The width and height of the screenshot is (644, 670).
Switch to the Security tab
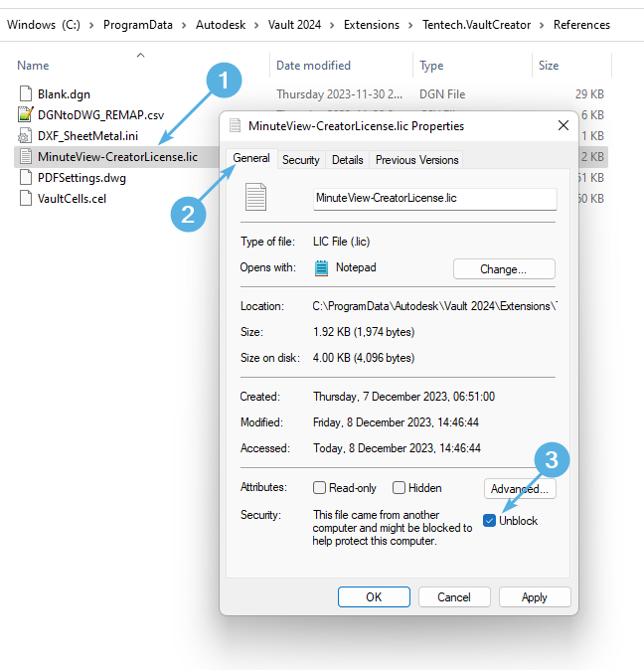pyautogui.click(x=301, y=160)
